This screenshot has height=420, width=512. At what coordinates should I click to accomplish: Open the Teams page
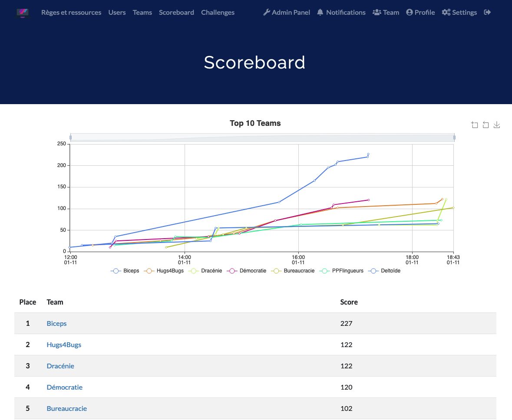pos(142,13)
